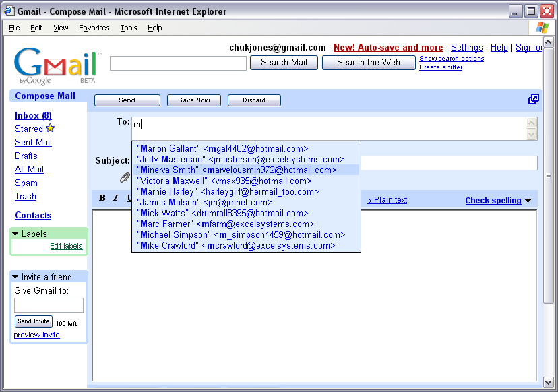
Task: Select Victoria Maxwell suggestion
Action: [246, 181]
